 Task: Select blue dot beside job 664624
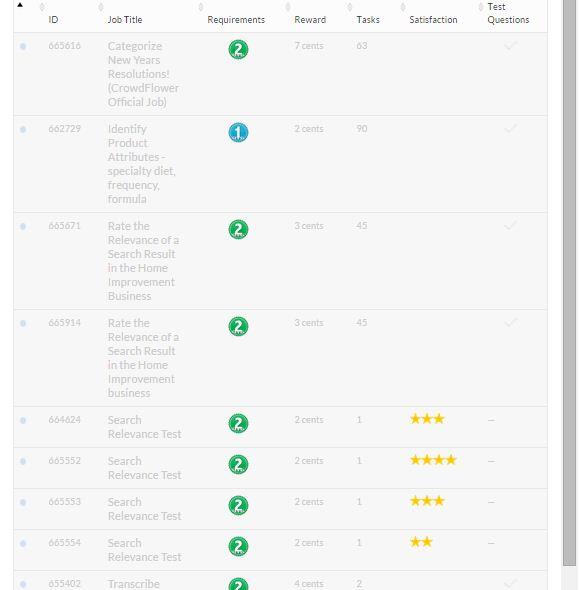[23, 420]
